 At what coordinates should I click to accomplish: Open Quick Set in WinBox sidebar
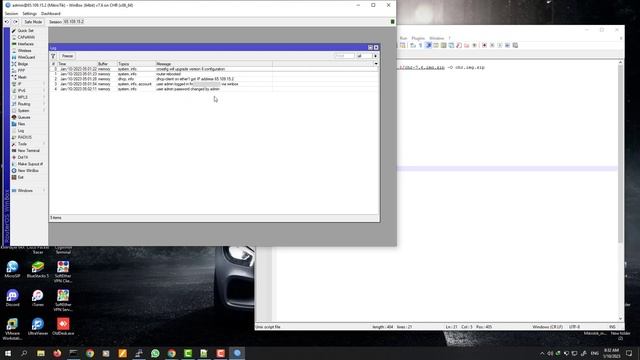point(25,31)
